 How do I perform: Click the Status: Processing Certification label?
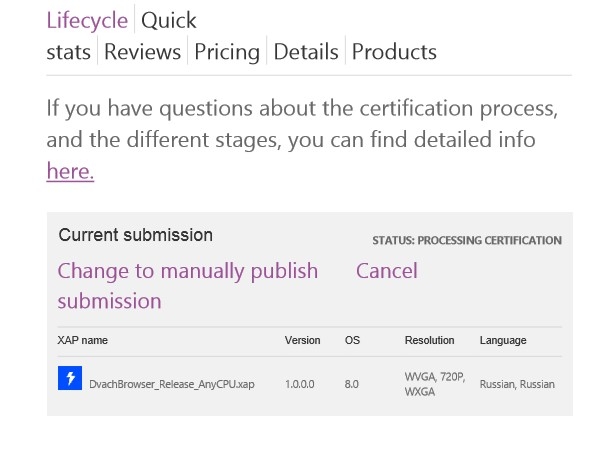tap(467, 240)
